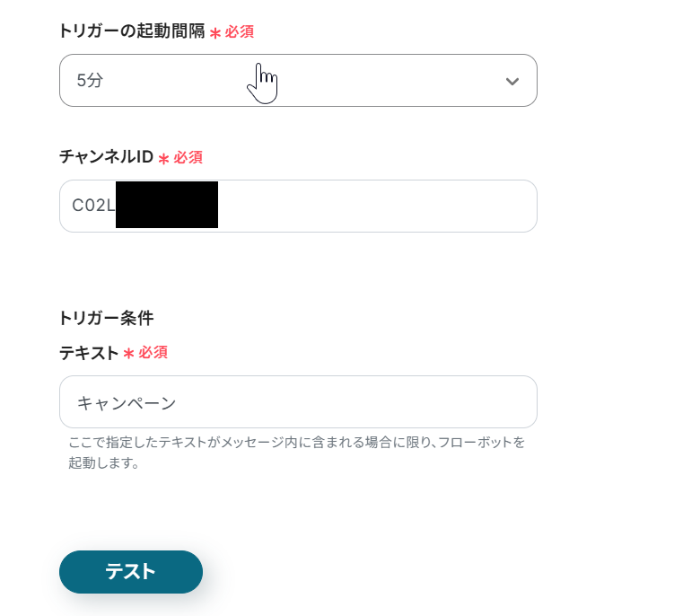The image size is (674, 616).
Task: Click the チャンネルID label
Action: point(106,157)
